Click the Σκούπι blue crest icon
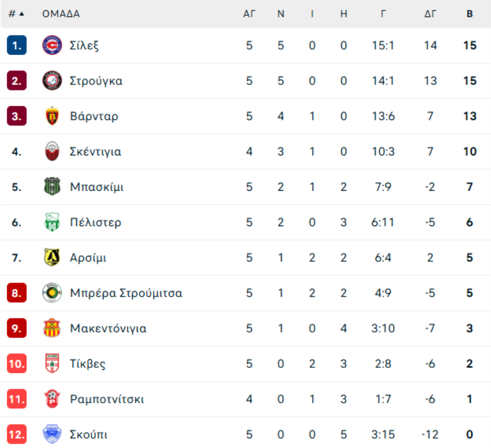 [52, 434]
